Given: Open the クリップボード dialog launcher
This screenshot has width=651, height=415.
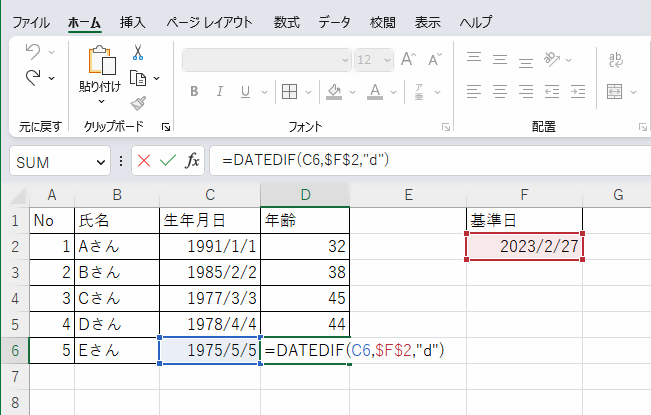Looking at the screenshot, I should click(166, 127).
